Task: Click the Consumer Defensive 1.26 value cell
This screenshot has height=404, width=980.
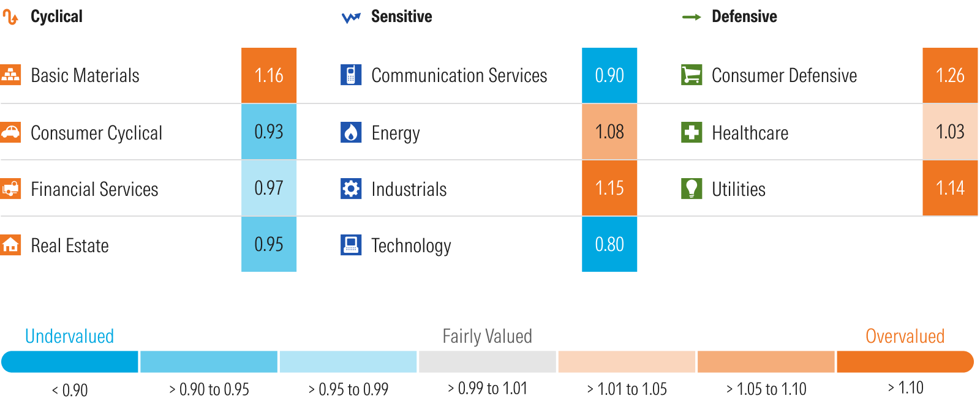Action: (950, 75)
